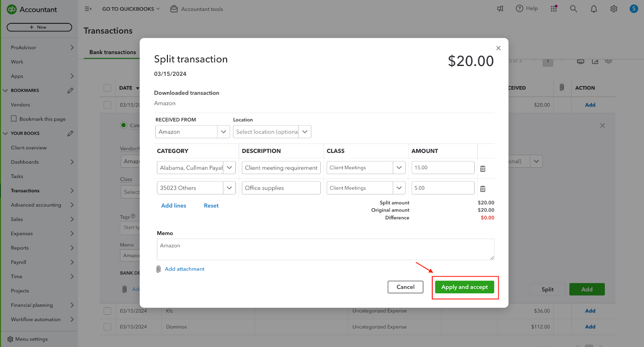Open Class dropdown on the 5.00 line
Screen dimensions: 644x347
point(399,188)
